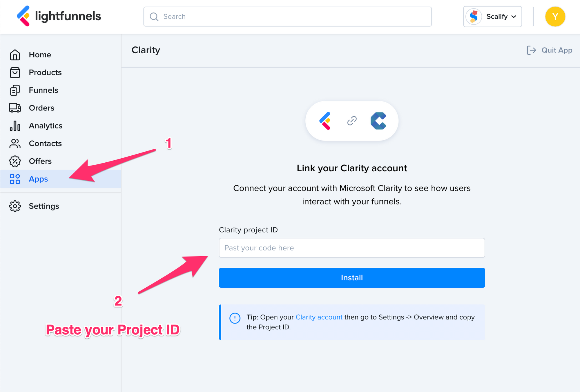Select the Funnels pages icon
This screenshot has height=392, width=580.
click(x=15, y=90)
